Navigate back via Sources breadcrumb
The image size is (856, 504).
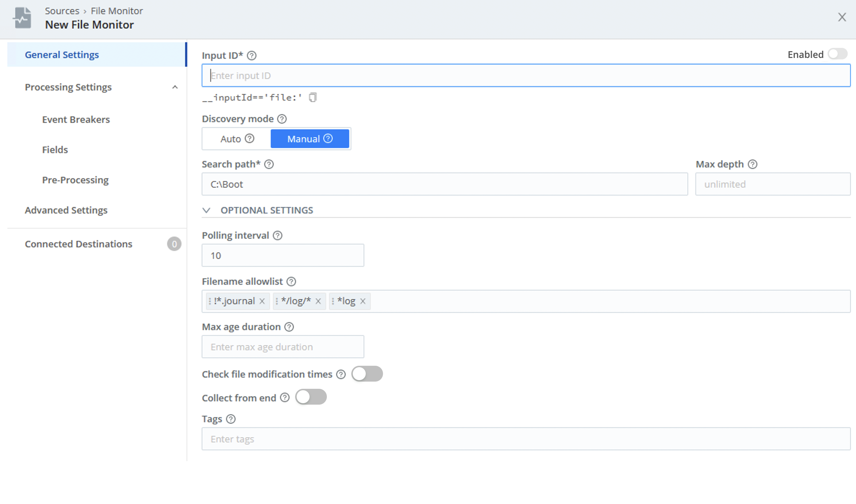point(62,11)
